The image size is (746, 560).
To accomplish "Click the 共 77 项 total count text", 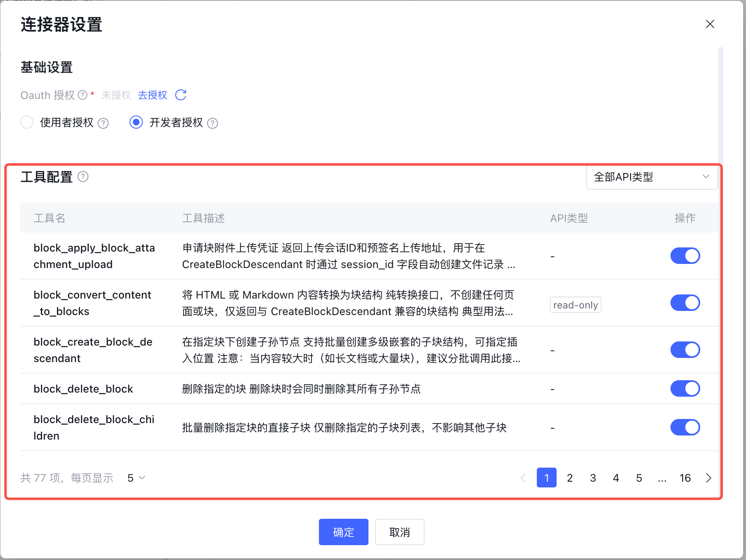I will tap(40, 478).
